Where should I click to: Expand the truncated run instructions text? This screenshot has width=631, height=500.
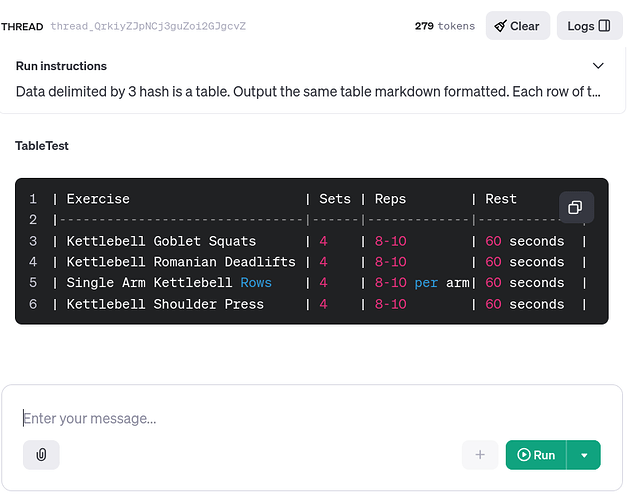pyautogui.click(x=308, y=92)
